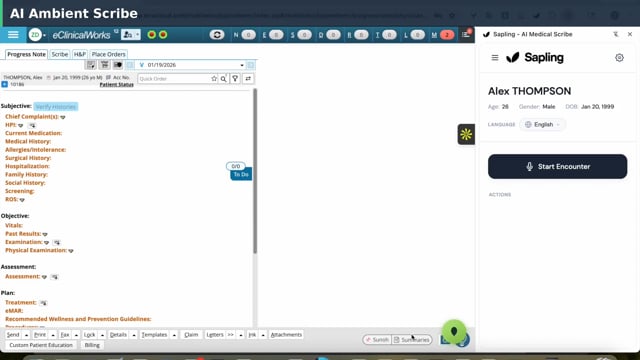
Task: Open the visit date 01/19/2026 dropdown
Action: (242, 65)
